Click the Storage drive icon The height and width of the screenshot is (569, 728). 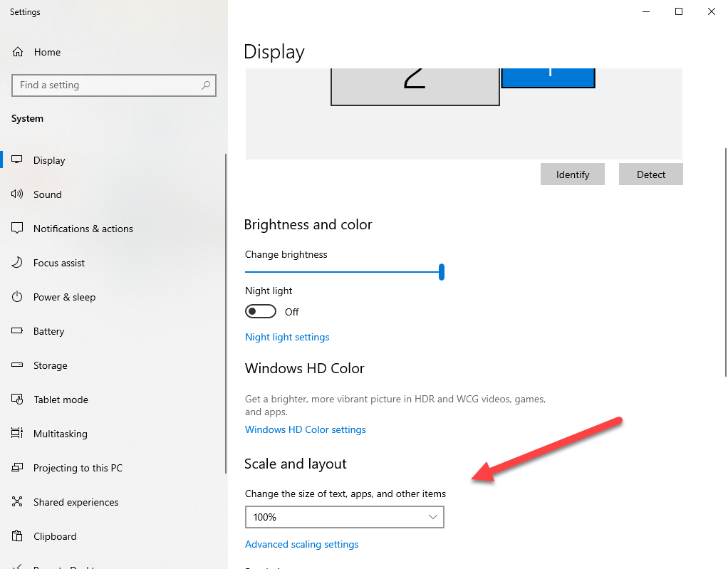pyautogui.click(x=17, y=365)
